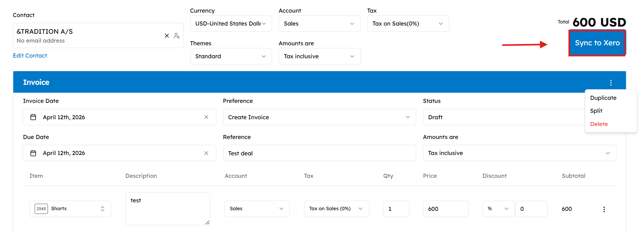Image resolution: width=644 pixels, height=232 pixels.
Task: Open the top Amounts are dropdown
Action: click(319, 56)
